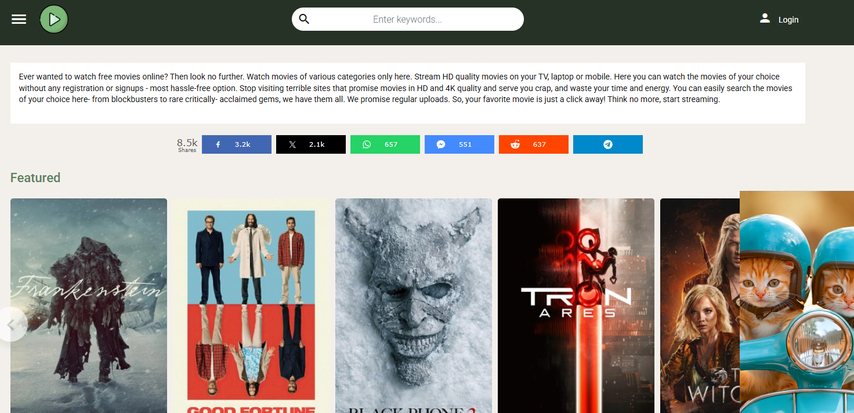
Task: Share on Facebook button with 3.2k
Action: click(x=236, y=144)
